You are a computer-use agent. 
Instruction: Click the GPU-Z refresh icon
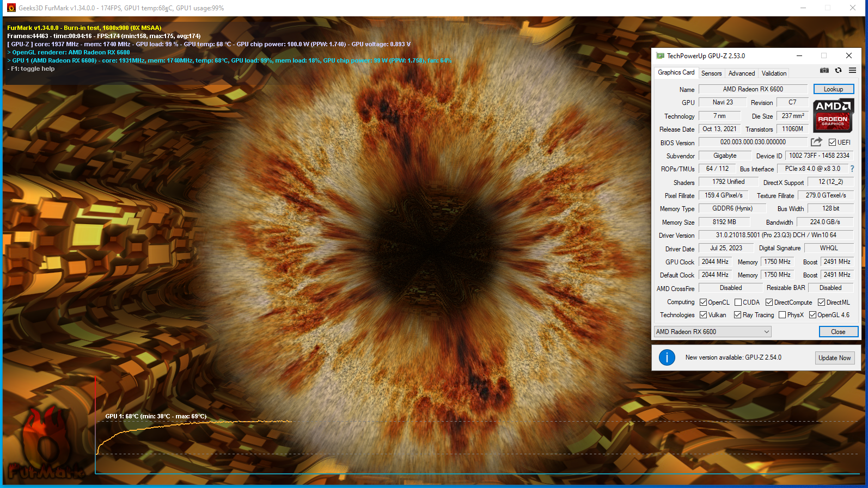coord(838,71)
